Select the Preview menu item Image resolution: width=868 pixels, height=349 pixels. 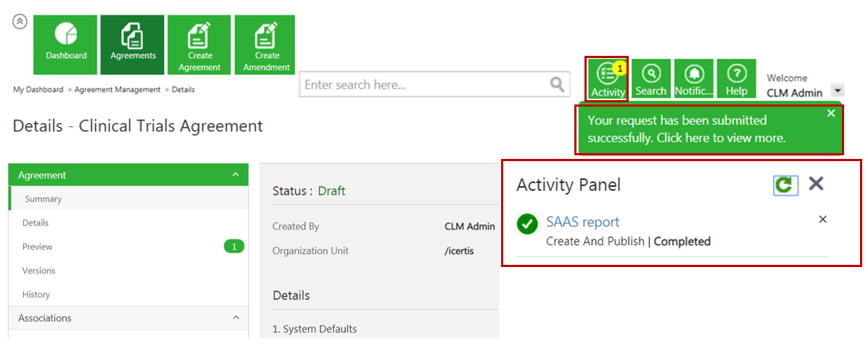pos(38,247)
